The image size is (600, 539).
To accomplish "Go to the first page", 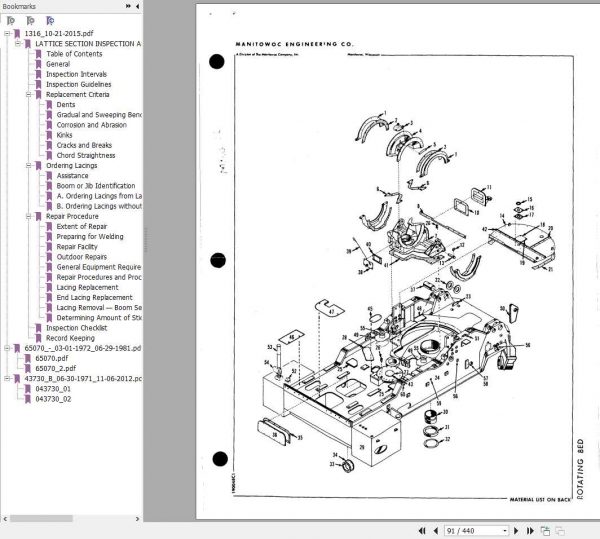I will (422, 531).
